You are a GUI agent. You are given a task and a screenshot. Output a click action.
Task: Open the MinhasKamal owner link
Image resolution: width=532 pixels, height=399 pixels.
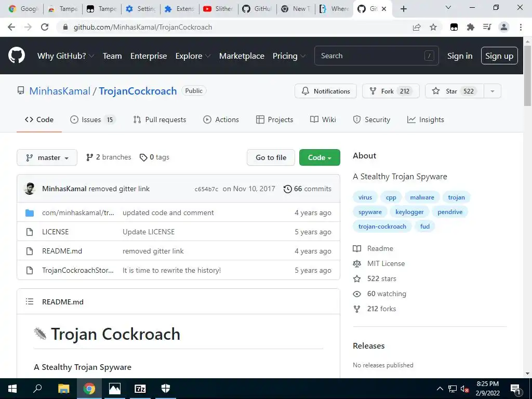click(60, 91)
